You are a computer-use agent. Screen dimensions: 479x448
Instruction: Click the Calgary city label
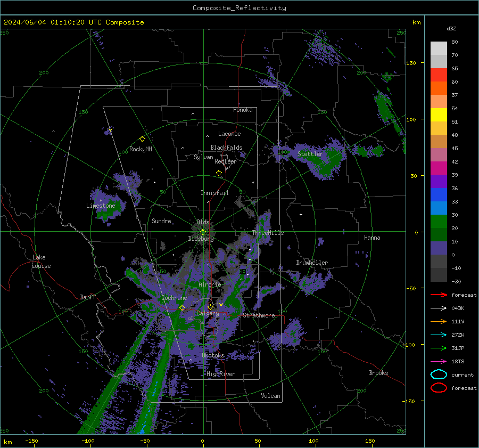pos(208,313)
